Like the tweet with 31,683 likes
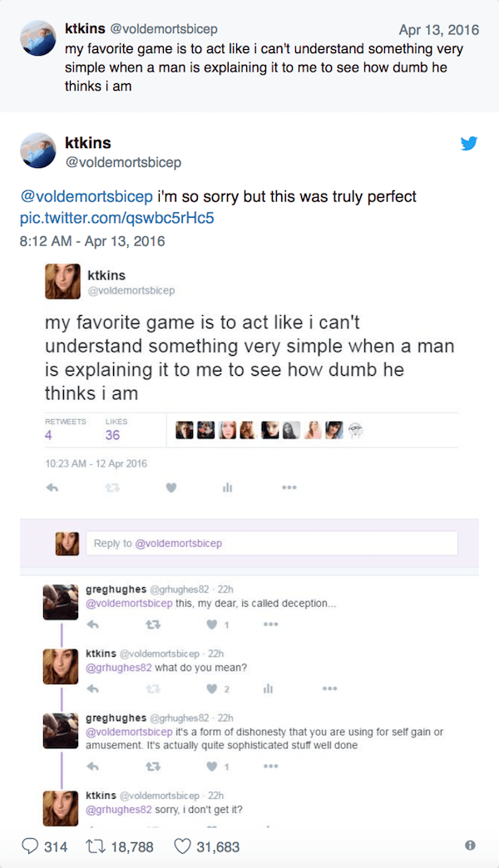The width and height of the screenshot is (499, 868). pyautogui.click(x=183, y=846)
